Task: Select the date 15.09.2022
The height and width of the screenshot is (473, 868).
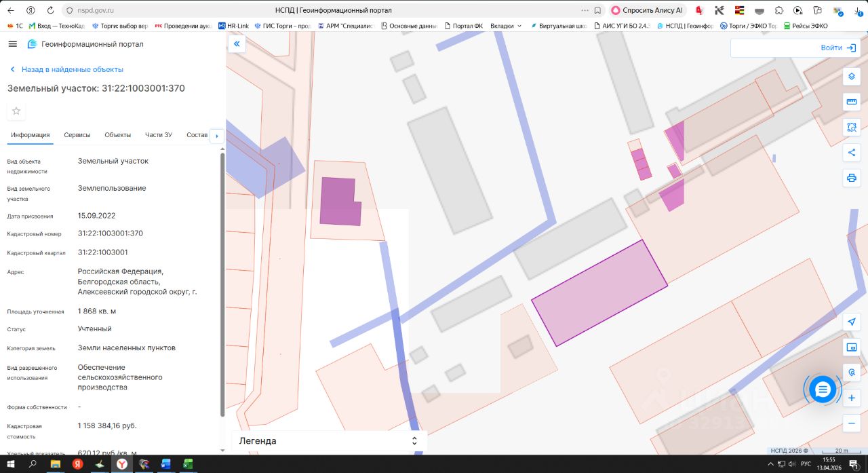Action: click(97, 216)
